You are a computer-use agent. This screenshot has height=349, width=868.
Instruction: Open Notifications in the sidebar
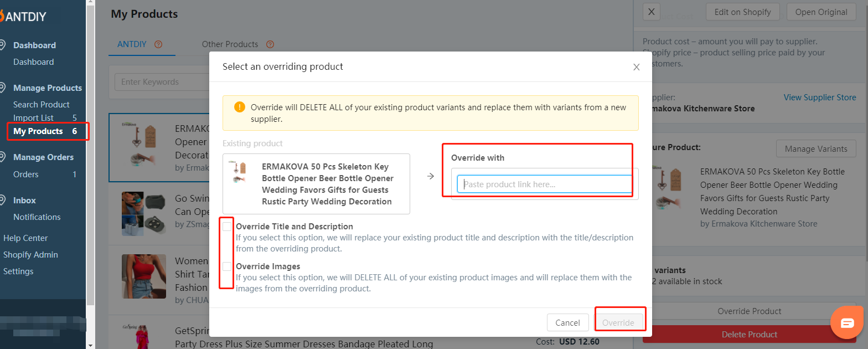tap(37, 217)
